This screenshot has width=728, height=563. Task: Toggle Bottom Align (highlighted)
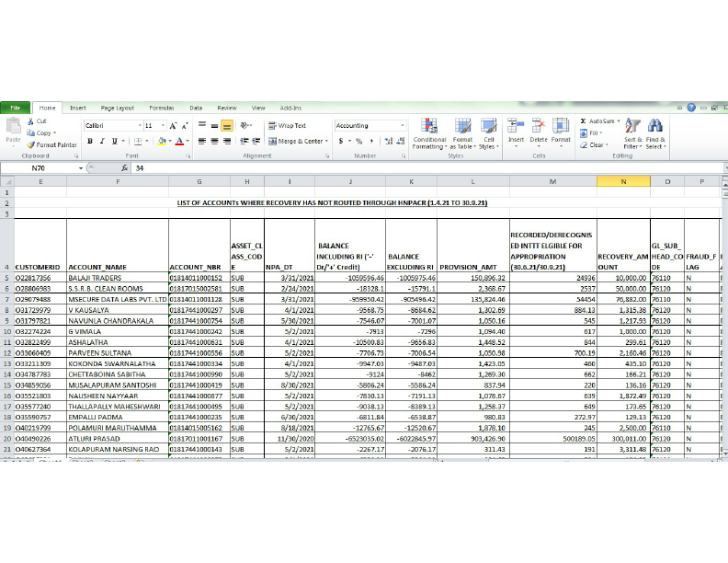pyautogui.click(x=227, y=125)
